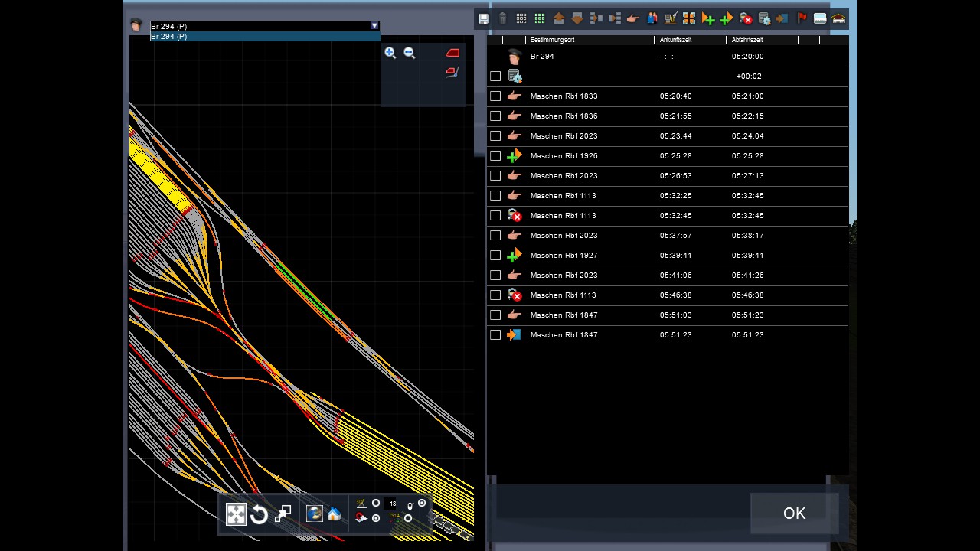The image size is (980, 551).
Task: Tick the checkbox beside the last Maschen Rbf 1847
Action: [x=495, y=335]
